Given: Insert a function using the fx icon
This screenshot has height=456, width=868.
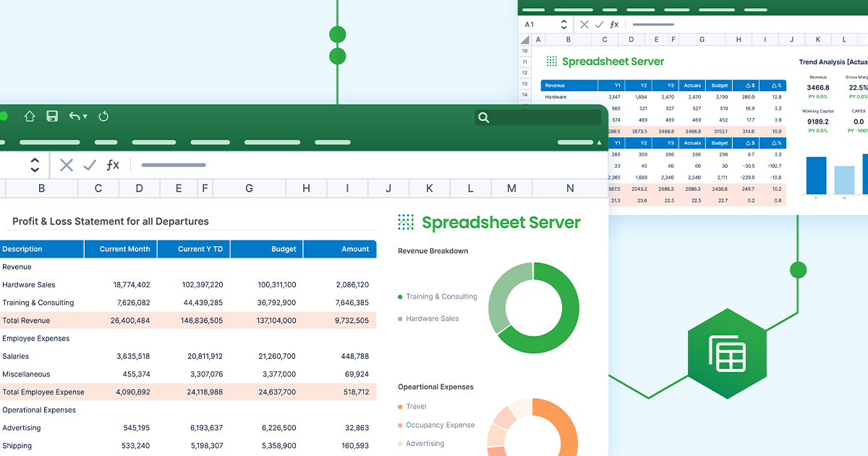Looking at the screenshot, I should 112,165.
